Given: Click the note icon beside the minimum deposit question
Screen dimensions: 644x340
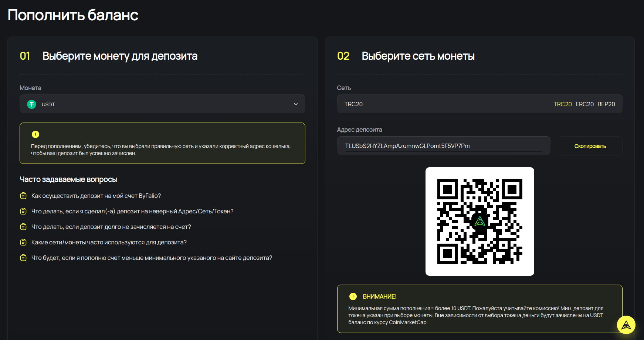Looking at the screenshot, I should click(23, 258).
